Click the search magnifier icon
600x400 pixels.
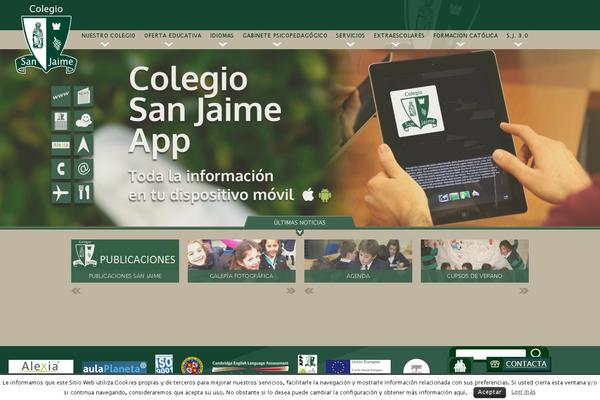click(536, 352)
